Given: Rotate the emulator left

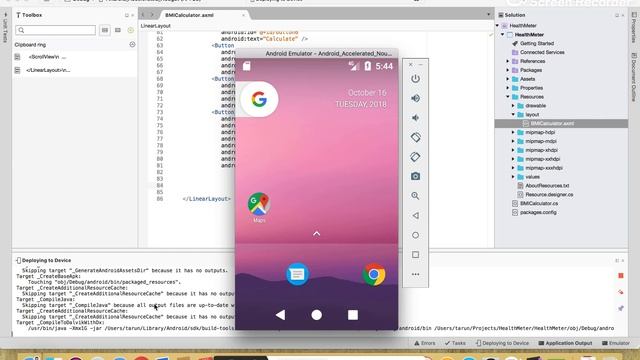Looking at the screenshot, I should [x=415, y=137].
